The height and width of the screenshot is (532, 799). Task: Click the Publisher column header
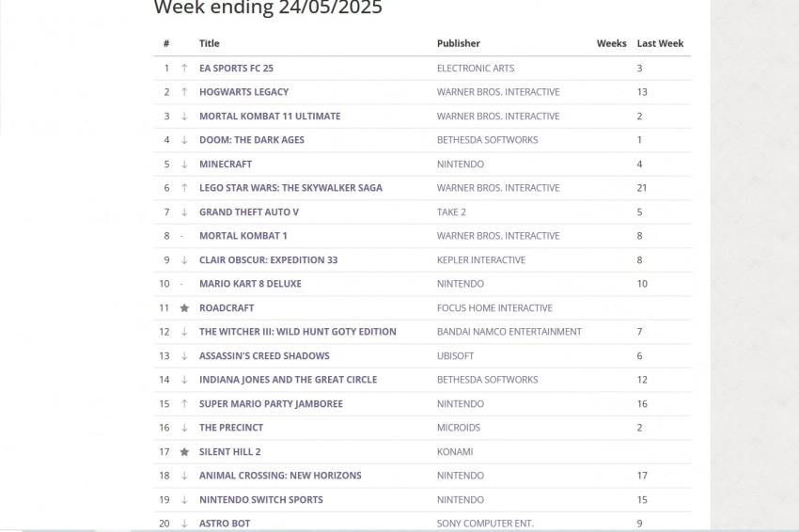tap(458, 43)
